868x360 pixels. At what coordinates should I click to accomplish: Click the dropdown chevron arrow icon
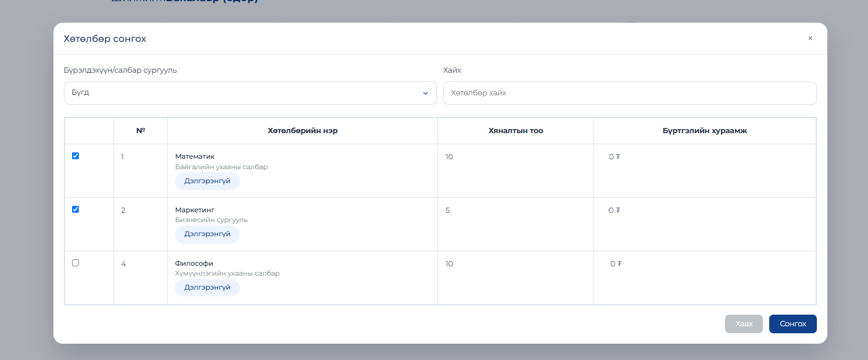tap(425, 93)
